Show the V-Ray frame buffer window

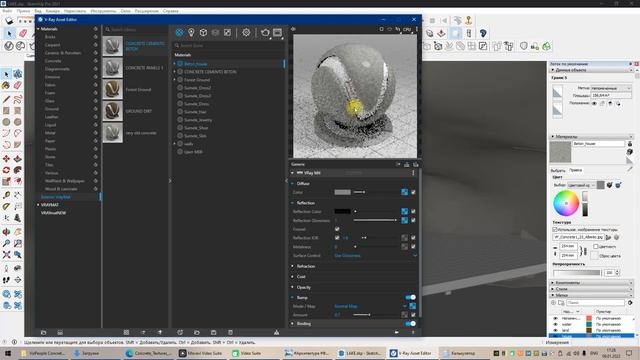[x=278, y=33]
